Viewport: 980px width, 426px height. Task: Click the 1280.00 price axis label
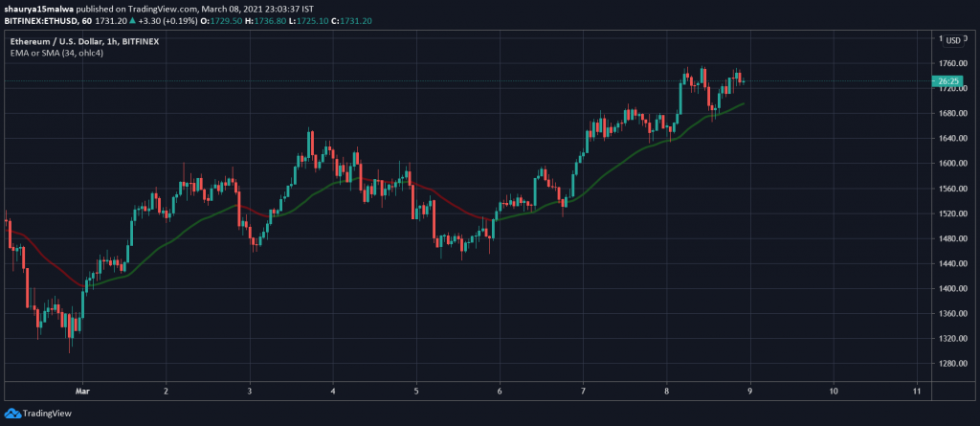click(x=950, y=363)
